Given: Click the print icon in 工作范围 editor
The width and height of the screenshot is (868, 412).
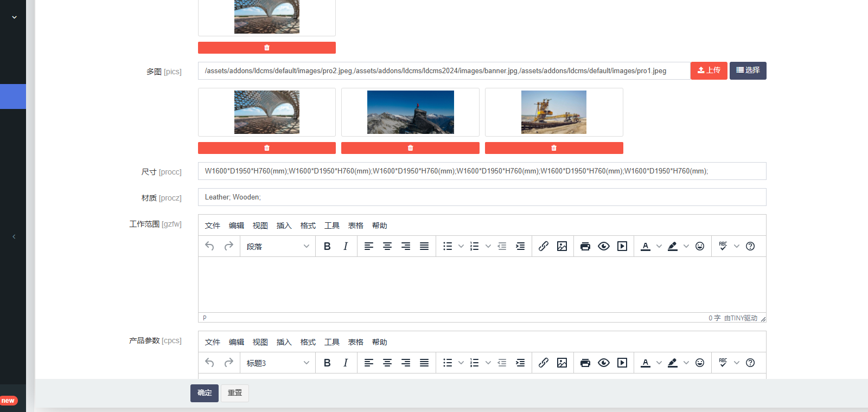Looking at the screenshot, I should pos(585,246).
